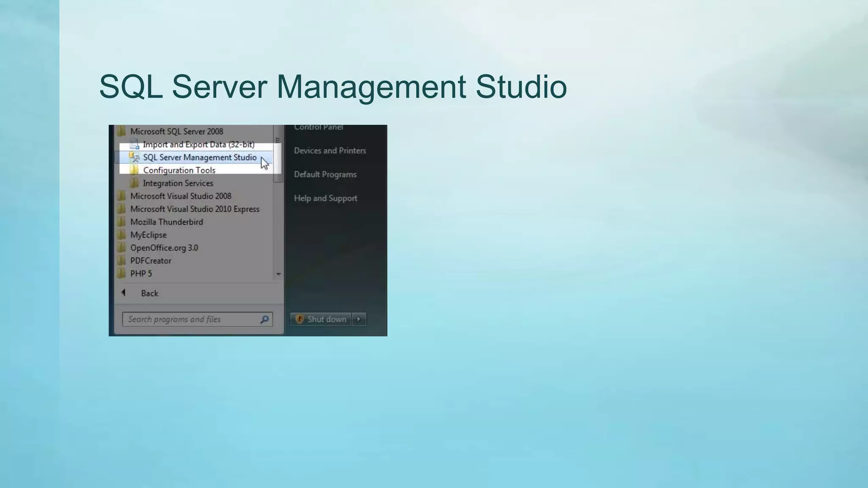Focus the Search programs and files box
The height and width of the screenshot is (488, 868).
point(198,319)
